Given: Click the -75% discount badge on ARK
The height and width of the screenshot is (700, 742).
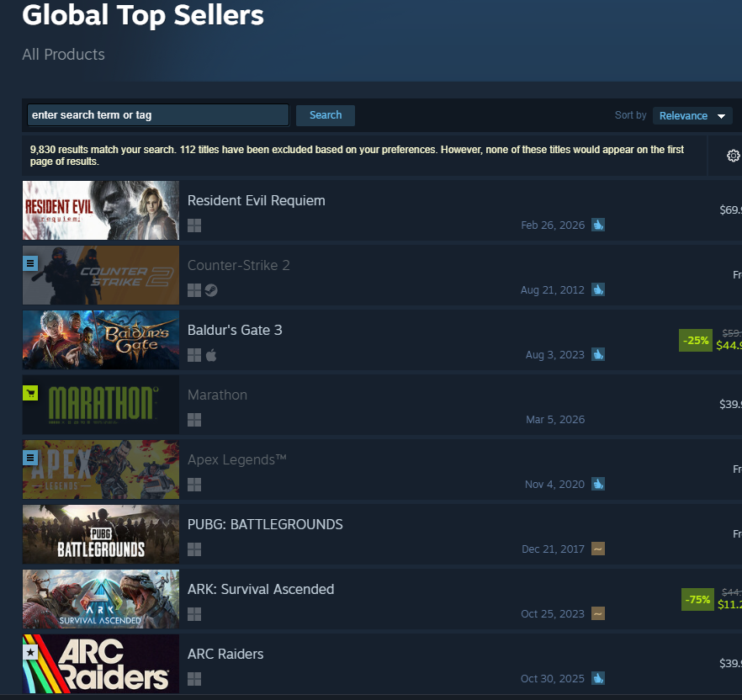Looking at the screenshot, I should [697, 599].
